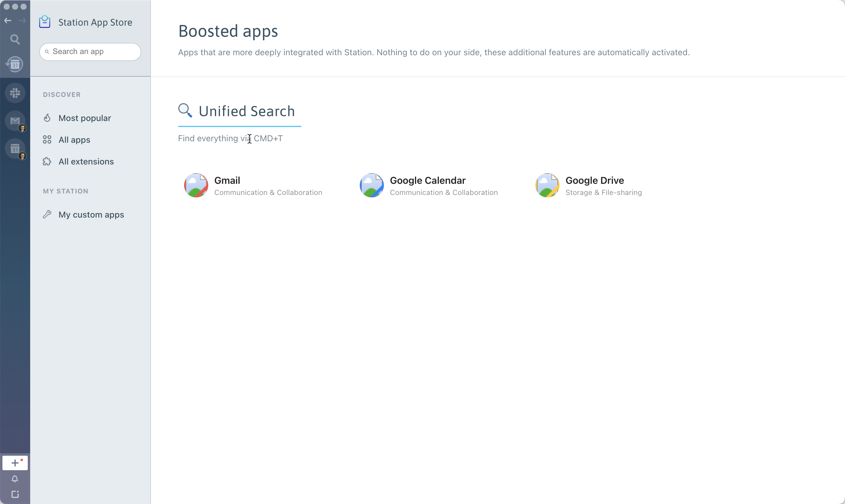The height and width of the screenshot is (504, 845).
Task: Click Google Calendar's Communication & Collaboration label
Action: [x=444, y=193]
